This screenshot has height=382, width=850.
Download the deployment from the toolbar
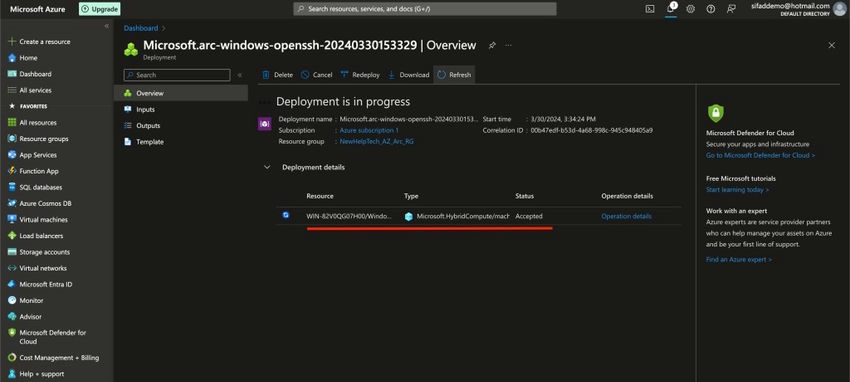click(409, 75)
